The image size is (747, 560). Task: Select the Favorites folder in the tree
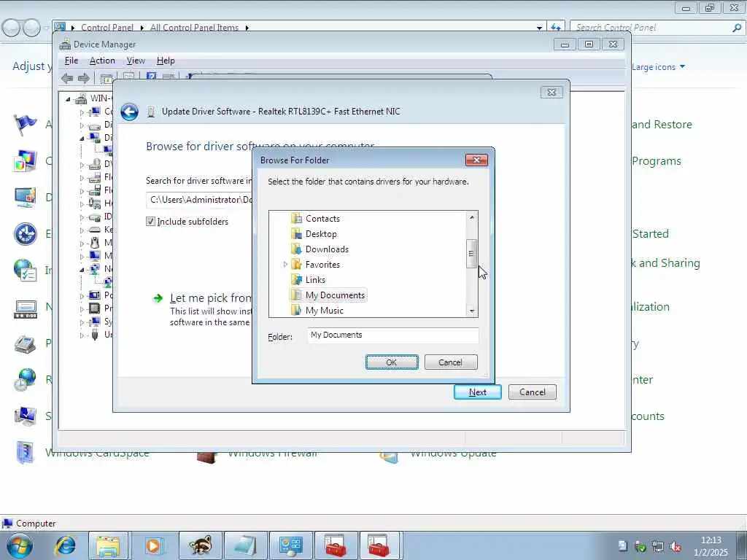click(x=322, y=264)
